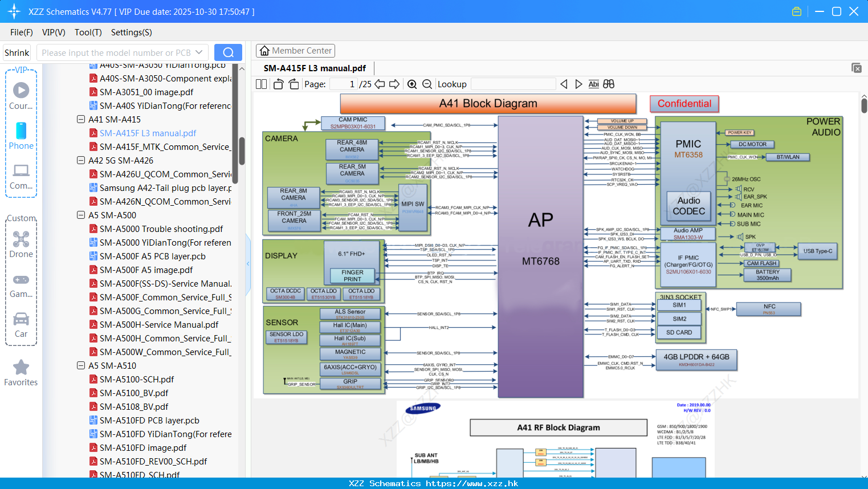Open SM-A500F A5 PCB layer.pcb
The height and width of the screenshot is (489, 868).
[x=153, y=256]
